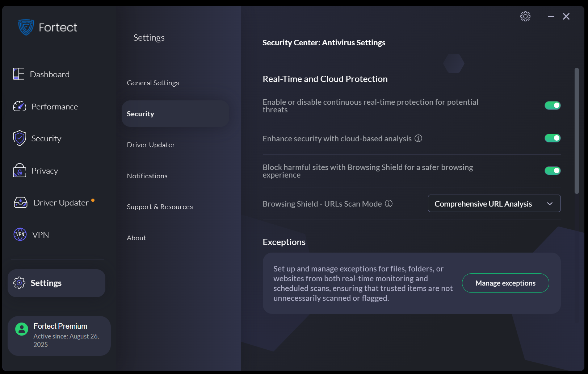The image size is (588, 374).
Task: Click the Security shield icon
Action: coord(20,138)
